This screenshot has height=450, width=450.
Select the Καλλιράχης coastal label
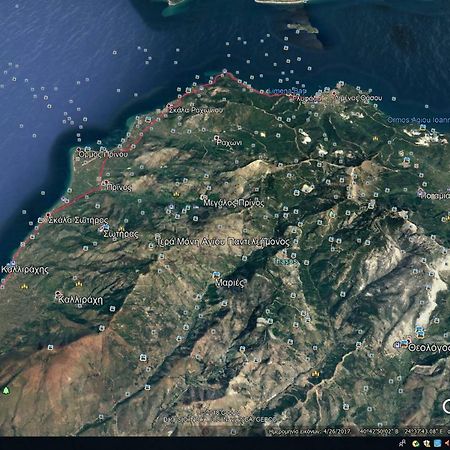[x=25, y=269]
